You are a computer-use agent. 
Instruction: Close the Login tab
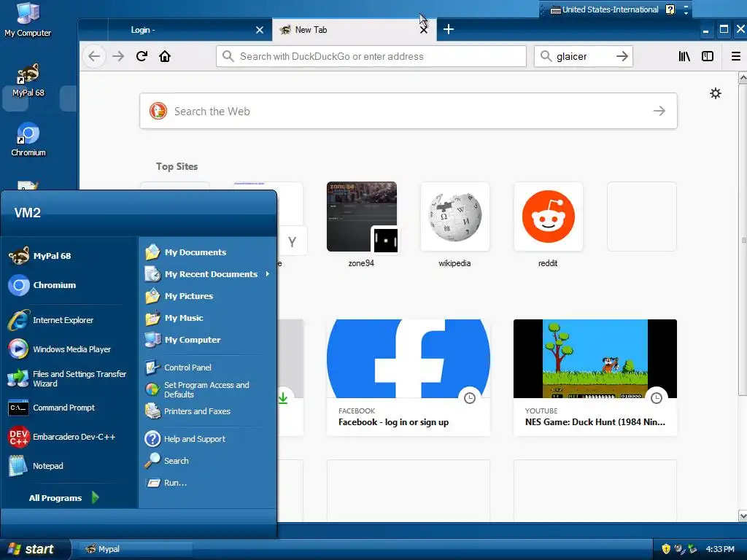coord(260,30)
